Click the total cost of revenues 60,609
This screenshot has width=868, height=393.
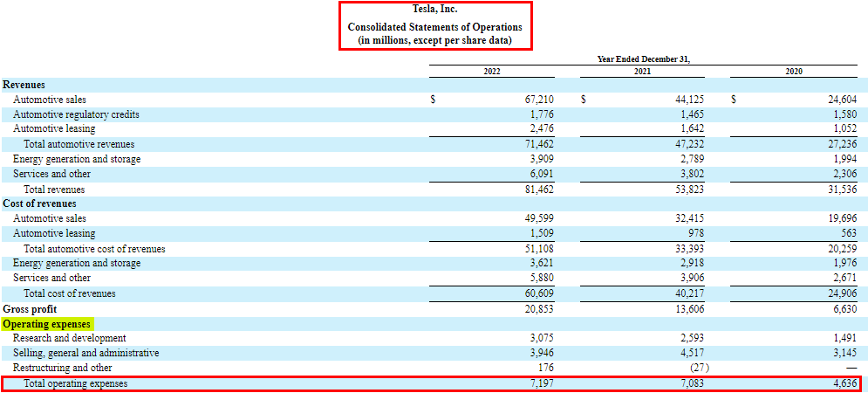(538, 293)
